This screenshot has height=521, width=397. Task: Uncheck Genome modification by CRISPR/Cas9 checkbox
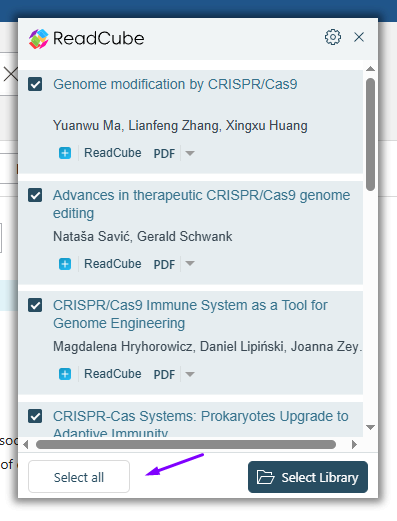[35, 84]
